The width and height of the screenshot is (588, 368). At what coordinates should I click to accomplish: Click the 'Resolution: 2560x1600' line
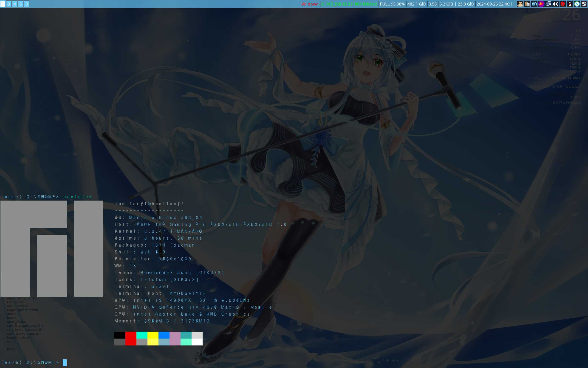pyautogui.click(x=153, y=259)
